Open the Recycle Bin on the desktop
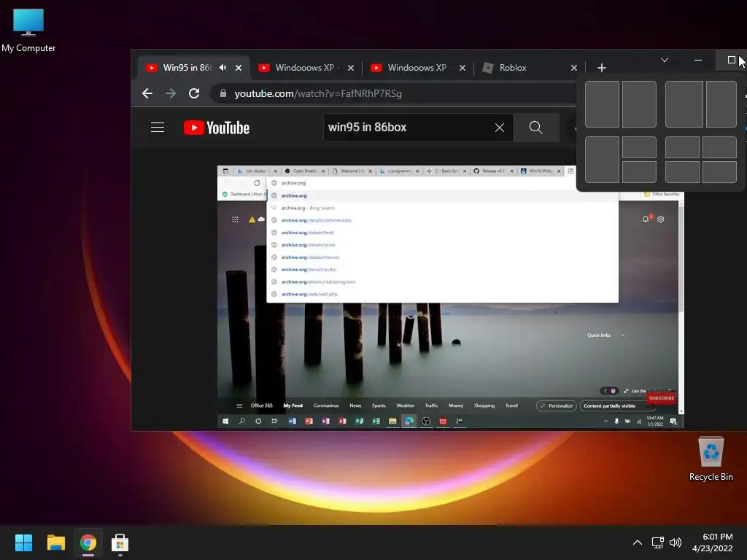This screenshot has height=560, width=747. click(x=711, y=459)
